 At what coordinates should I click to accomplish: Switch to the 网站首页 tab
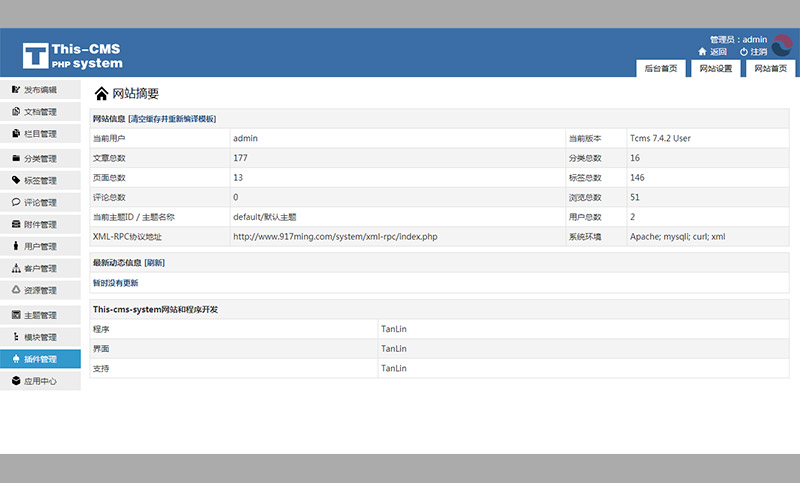tap(770, 68)
